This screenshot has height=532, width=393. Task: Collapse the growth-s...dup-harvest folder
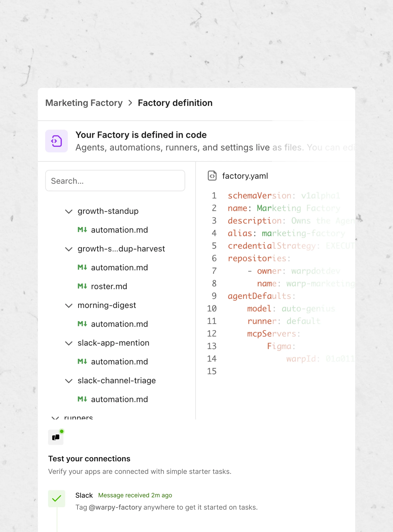click(69, 249)
